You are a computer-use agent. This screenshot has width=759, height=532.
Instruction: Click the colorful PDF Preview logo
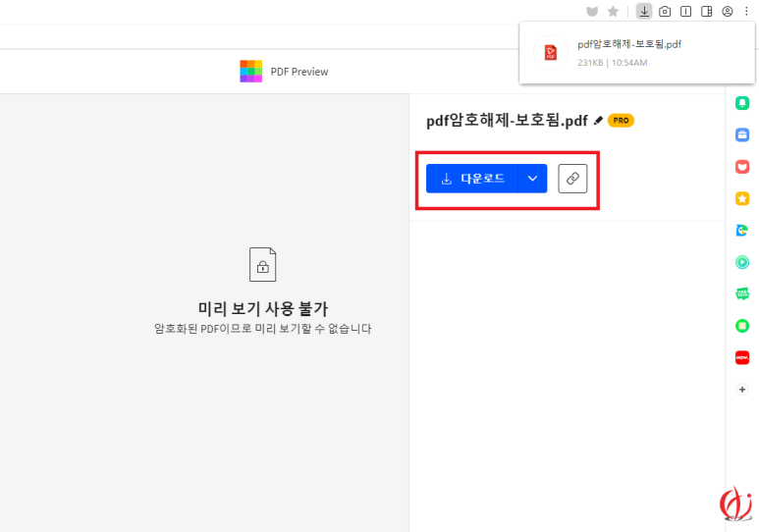tap(250, 71)
